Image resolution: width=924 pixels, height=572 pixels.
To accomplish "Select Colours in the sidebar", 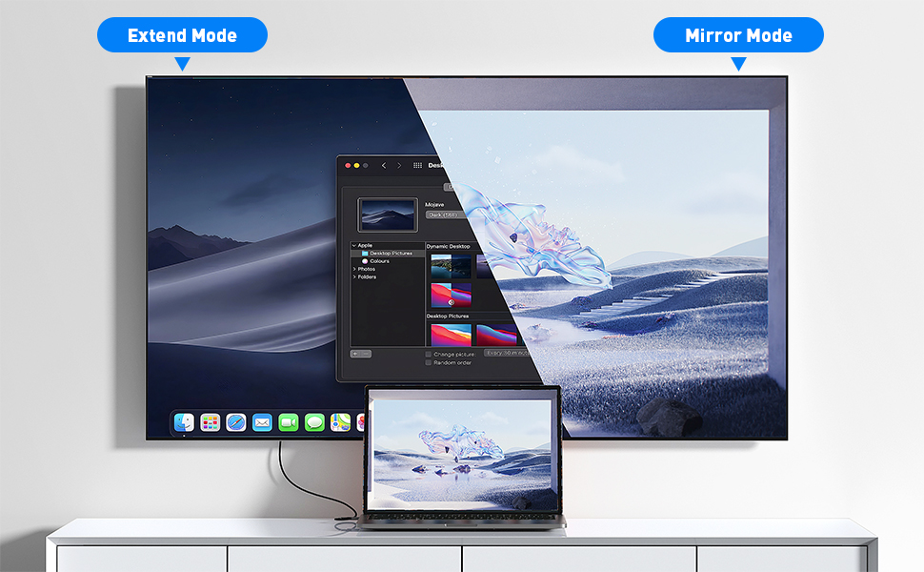I will (379, 261).
